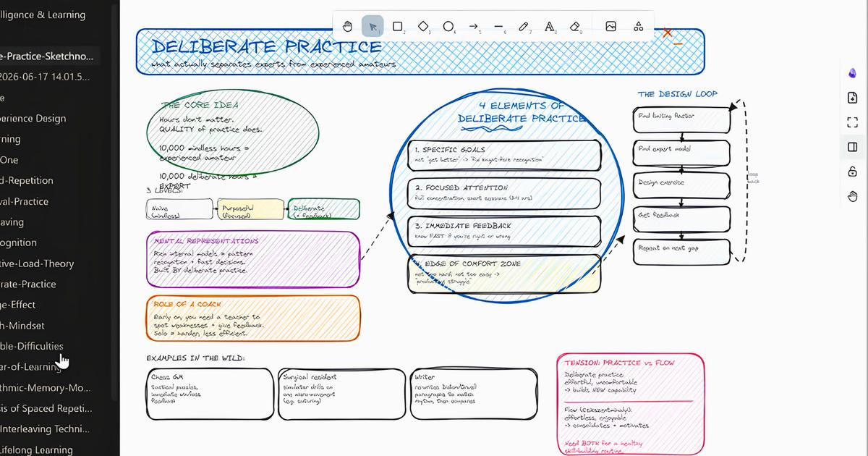The height and width of the screenshot is (456, 868).
Task: Select the Rectangle shape tool
Action: (397, 27)
